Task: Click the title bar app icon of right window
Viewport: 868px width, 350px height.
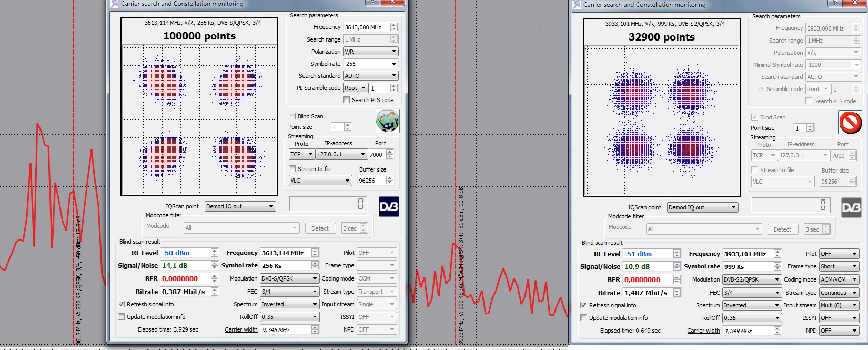Action: [x=577, y=4]
